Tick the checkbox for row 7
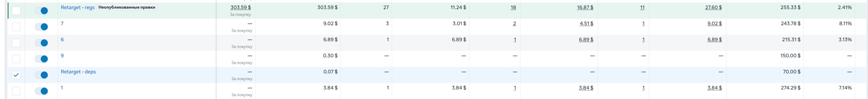 (x=16, y=27)
